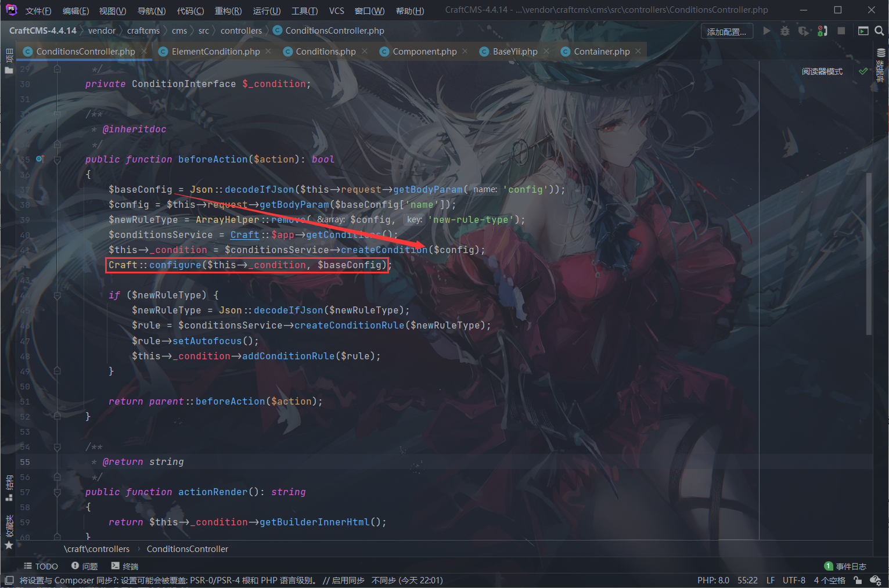Change PHP: 8.0 language level in status bar
The width and height of the screenshot is (889, 588).
[x=713, y=580]
